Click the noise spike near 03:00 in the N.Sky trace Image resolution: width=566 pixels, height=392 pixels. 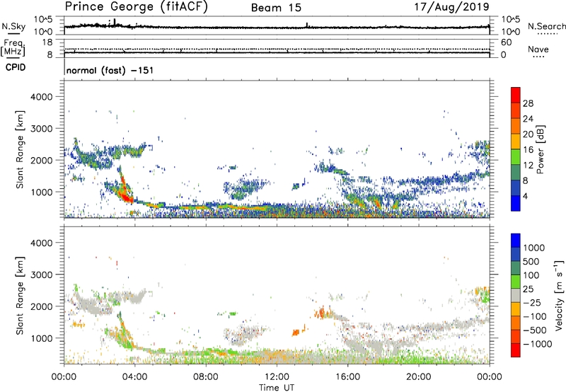click(115, 22)
